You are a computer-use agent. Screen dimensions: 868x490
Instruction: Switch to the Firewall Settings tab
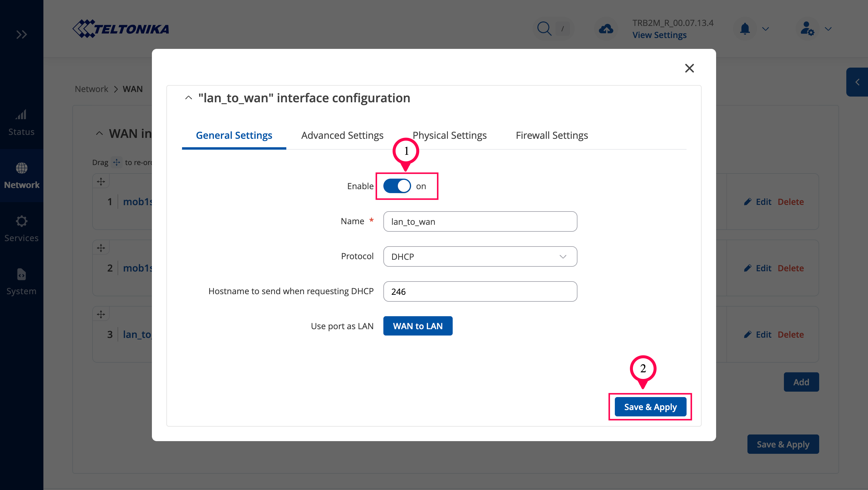click(x=552, y=135)
